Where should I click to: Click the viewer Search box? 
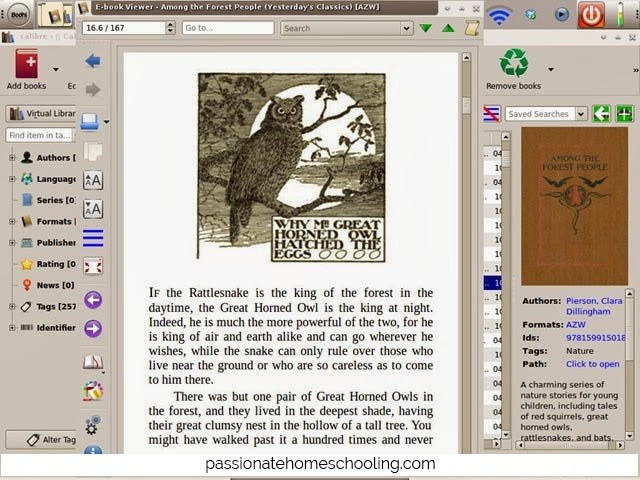[x=341, y=28]
